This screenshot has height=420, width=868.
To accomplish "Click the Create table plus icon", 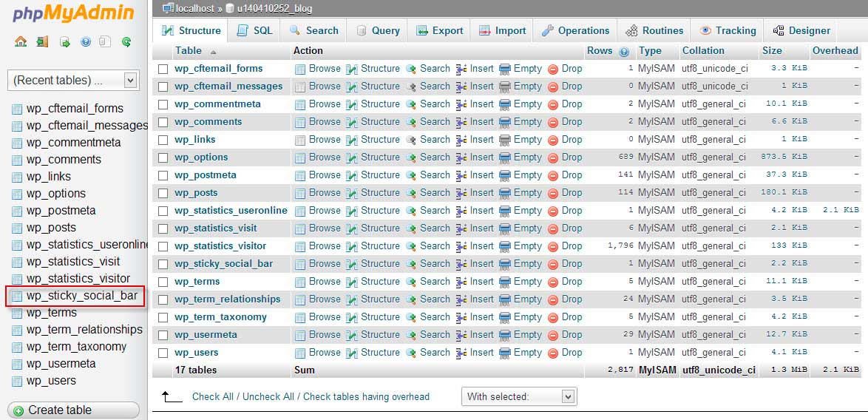I will [x=18, y=410].
